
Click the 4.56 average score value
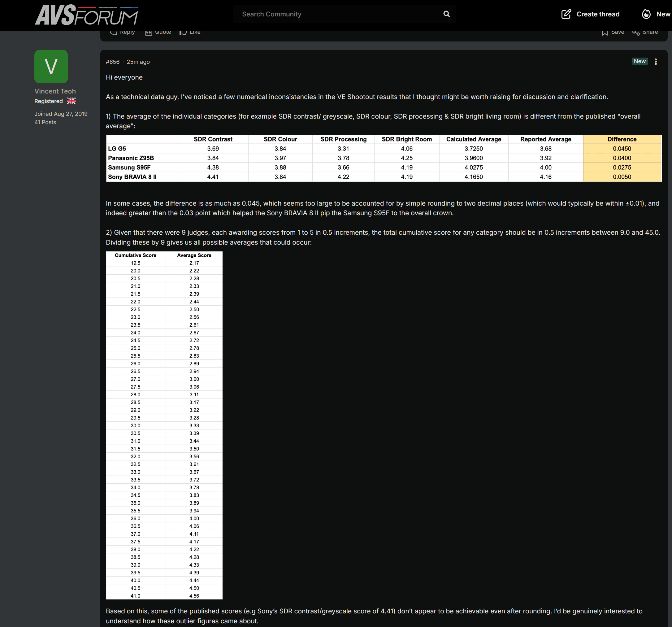pyautogui.click(x=194, y=596)
